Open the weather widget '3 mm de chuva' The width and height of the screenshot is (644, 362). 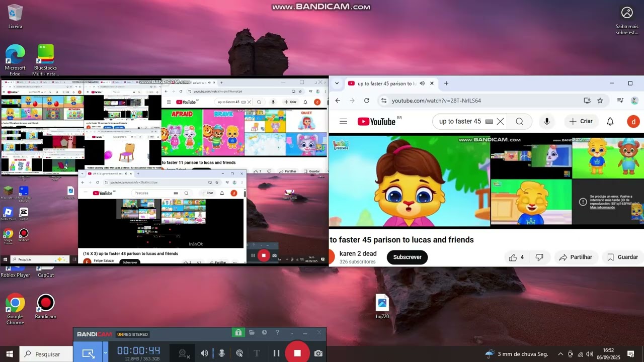[x=517, y=354]
